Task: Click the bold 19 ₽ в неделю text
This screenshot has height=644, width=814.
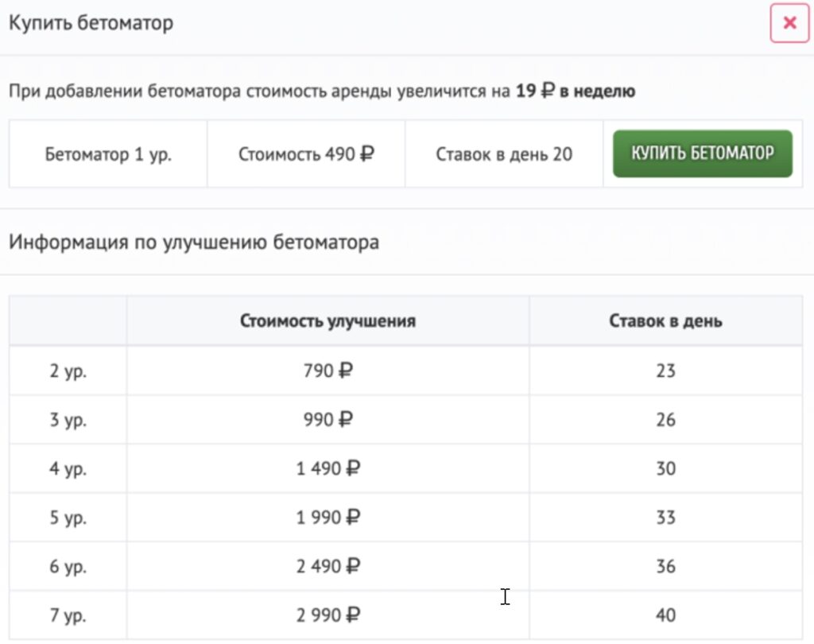Action: tap(576, 91)
